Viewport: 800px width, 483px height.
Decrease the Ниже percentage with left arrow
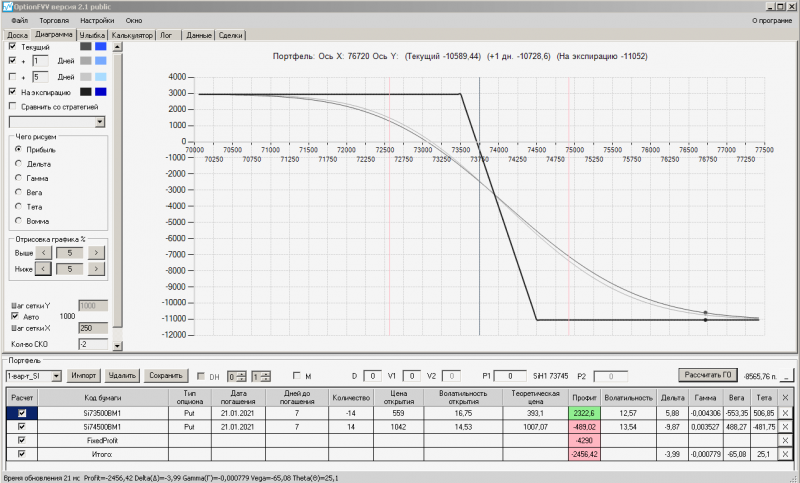point(43,269)
